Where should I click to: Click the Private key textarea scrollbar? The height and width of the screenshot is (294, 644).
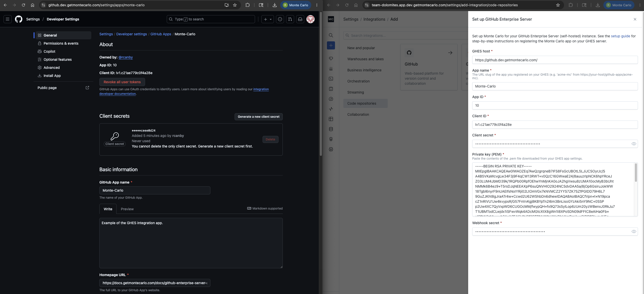tap(636, 173)
